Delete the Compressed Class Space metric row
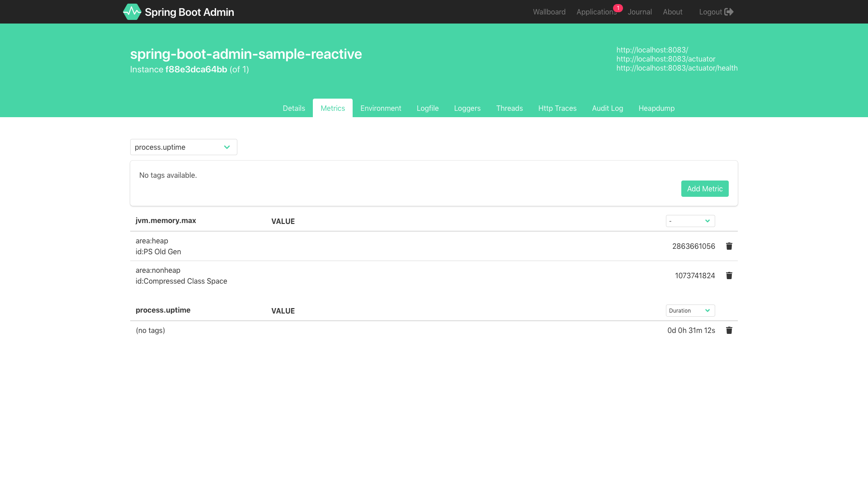The image size is (868, 499). point(729,276)
